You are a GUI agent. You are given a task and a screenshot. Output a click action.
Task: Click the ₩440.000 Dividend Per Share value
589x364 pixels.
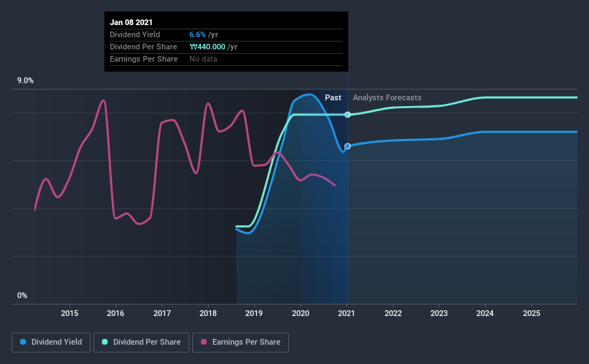(x=207, y=47)
